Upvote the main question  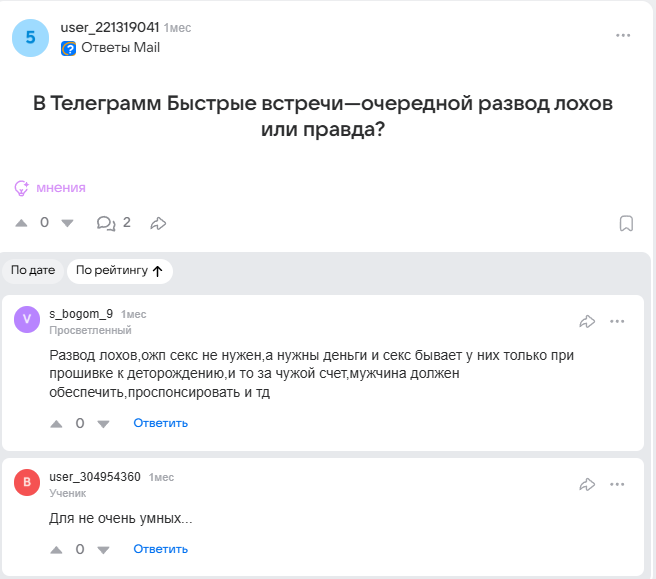[22, 223]
